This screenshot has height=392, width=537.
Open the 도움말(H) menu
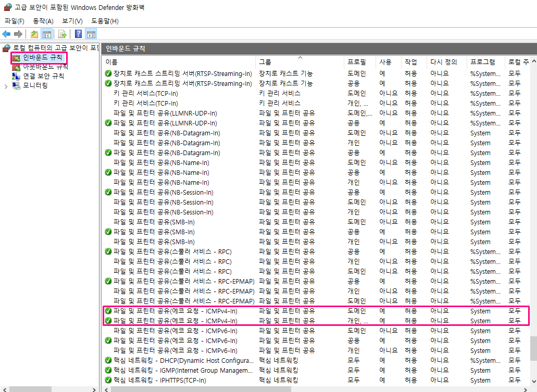click(x=105, y=21)
